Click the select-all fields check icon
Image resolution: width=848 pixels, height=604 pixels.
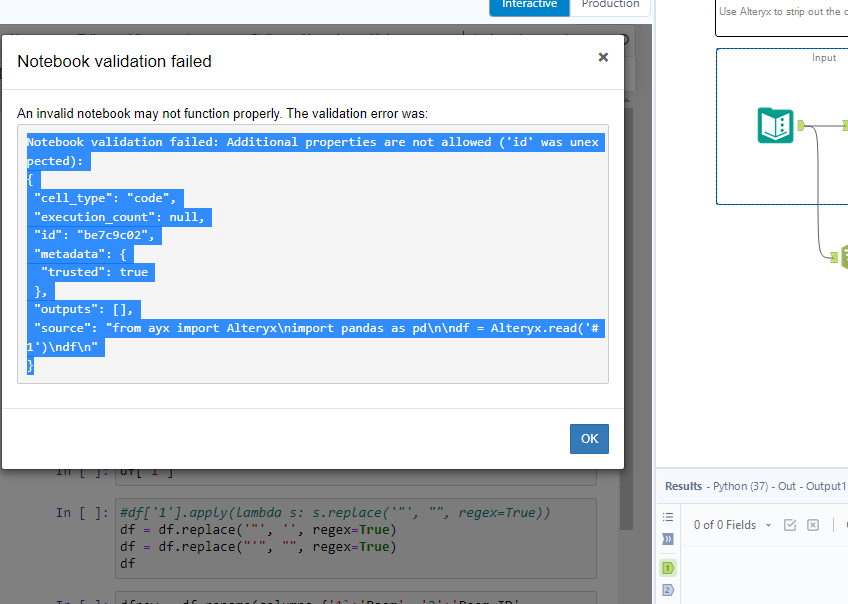click(x=790, y=525)
